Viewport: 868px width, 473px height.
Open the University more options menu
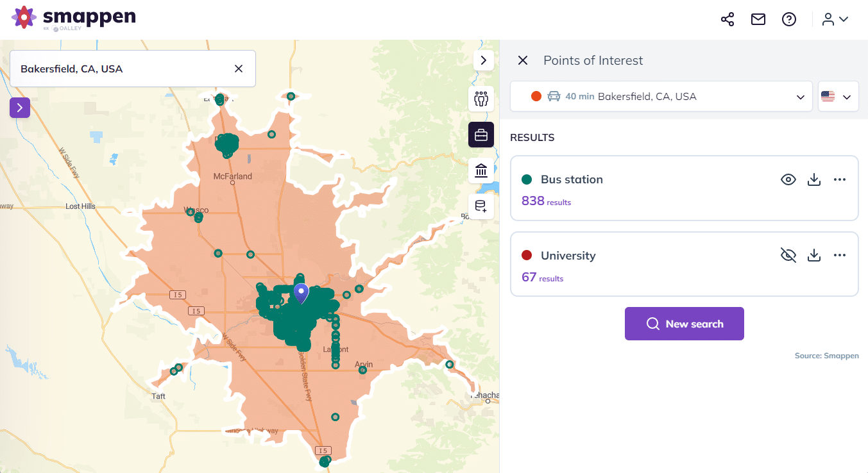[840, 254]
